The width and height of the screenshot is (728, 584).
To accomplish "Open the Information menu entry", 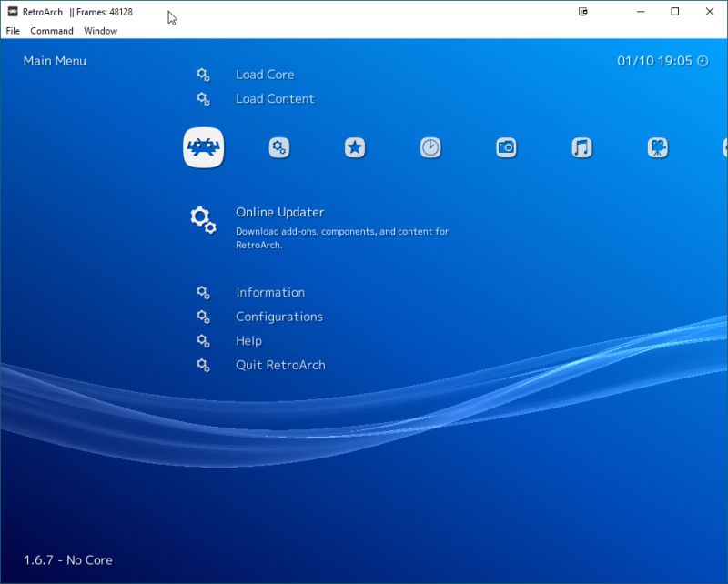I will pos(270,293).
